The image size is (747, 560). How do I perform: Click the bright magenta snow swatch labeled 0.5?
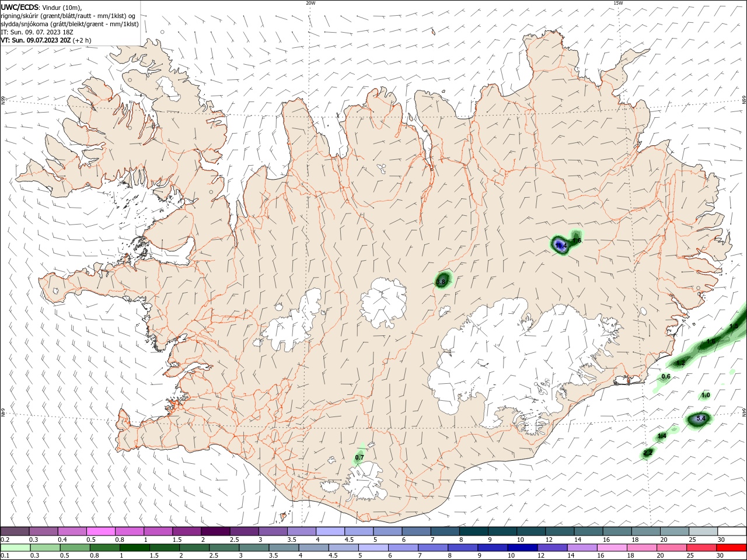click(100, 531)
